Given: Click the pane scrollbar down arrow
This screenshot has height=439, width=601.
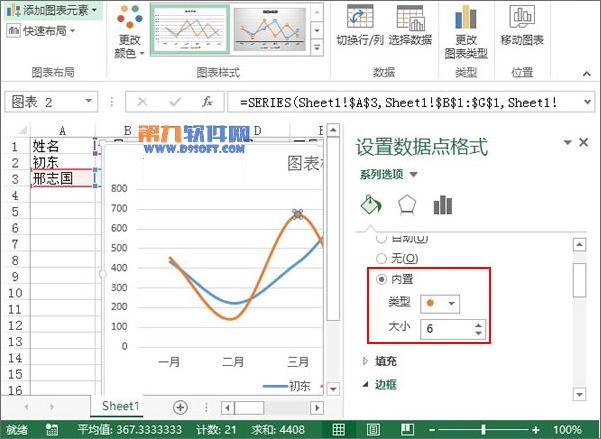Looking at the screenshot, I should click(579, 394).
